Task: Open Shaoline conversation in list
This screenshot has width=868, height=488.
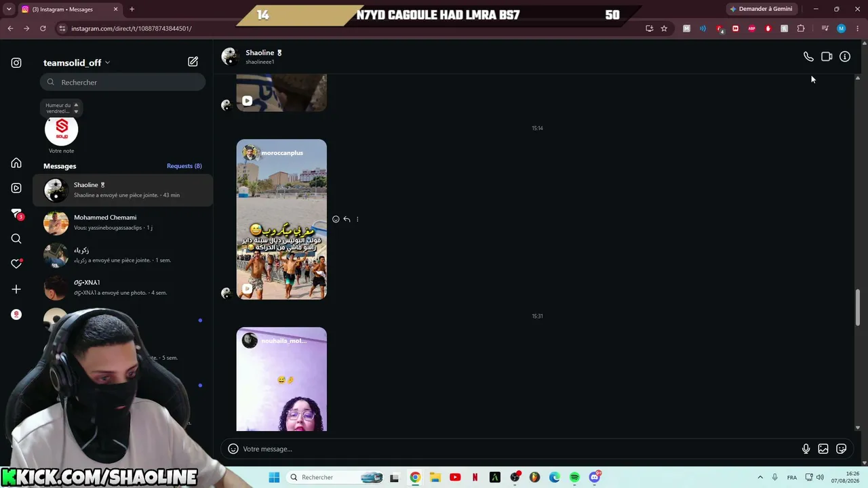Action: (x=123, y=190)
